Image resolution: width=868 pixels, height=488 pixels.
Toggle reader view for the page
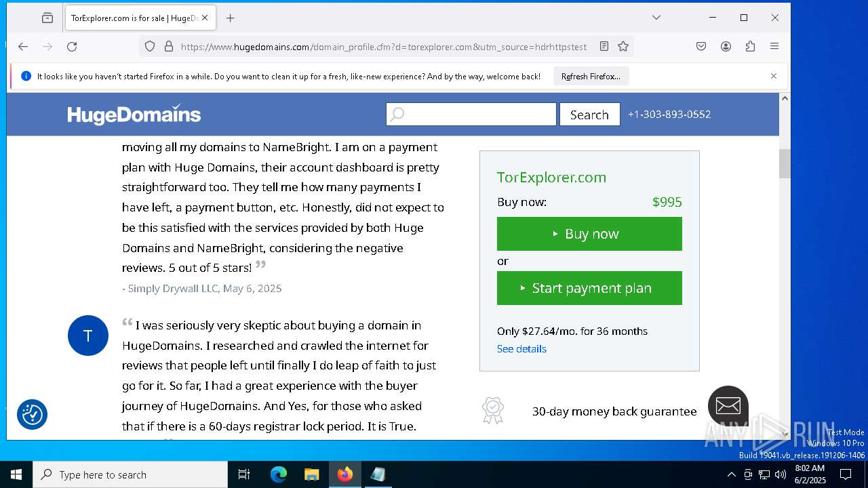[604, 46]
